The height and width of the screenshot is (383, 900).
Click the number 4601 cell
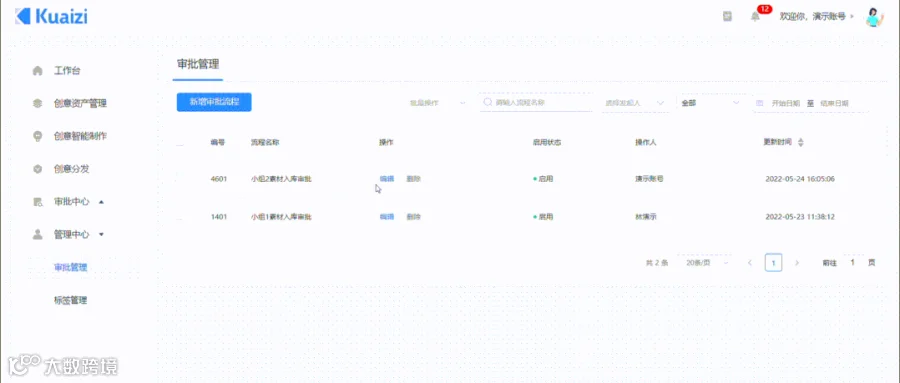click(x=219, y=179)
